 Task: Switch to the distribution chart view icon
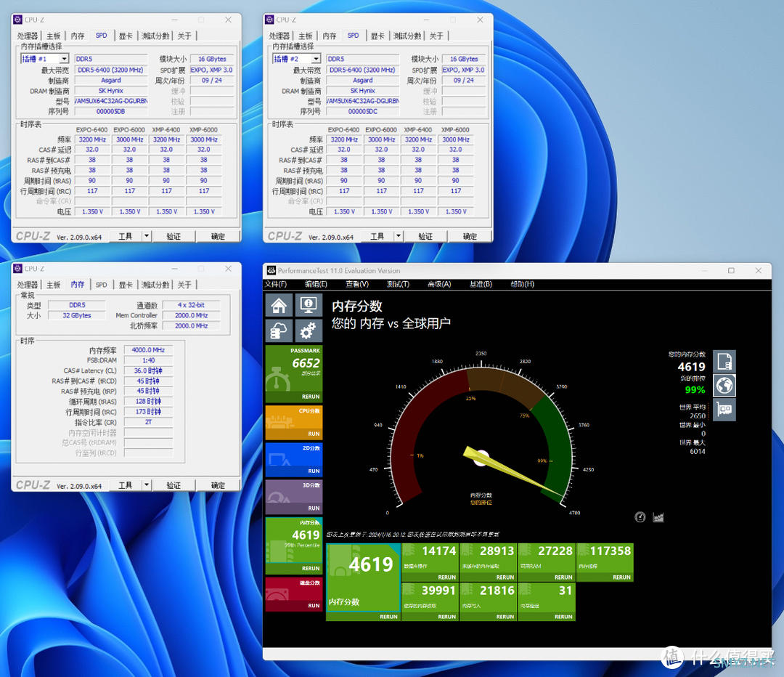click(658, 517)
